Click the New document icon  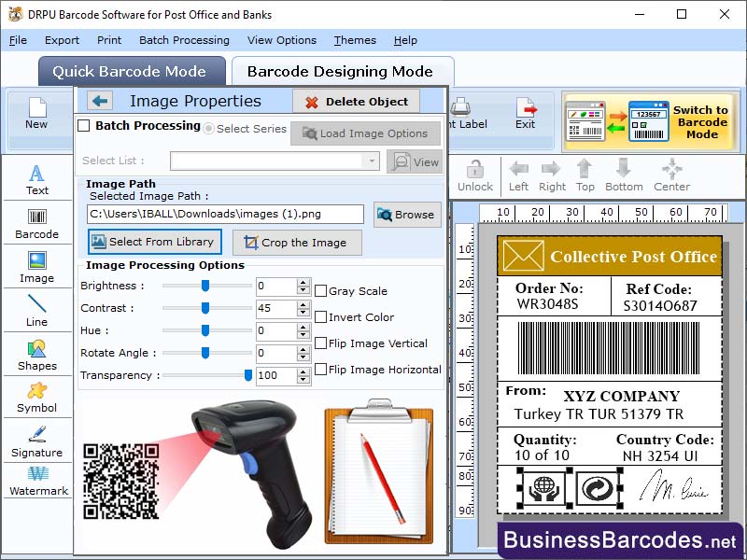click(x=36, y=112)
